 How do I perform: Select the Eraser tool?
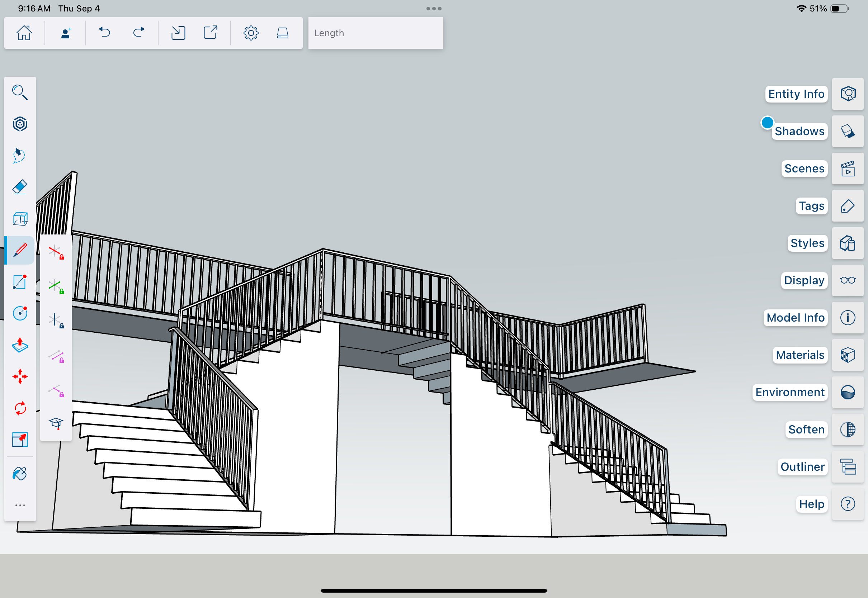pyautogui.click(x=20, y=187)
